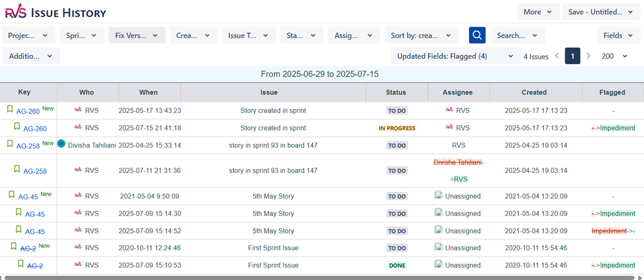Screen dimensions: 644x280
Task: Click struck-through Divisha Tahiliani assignee text
Action: pos(458,162)
